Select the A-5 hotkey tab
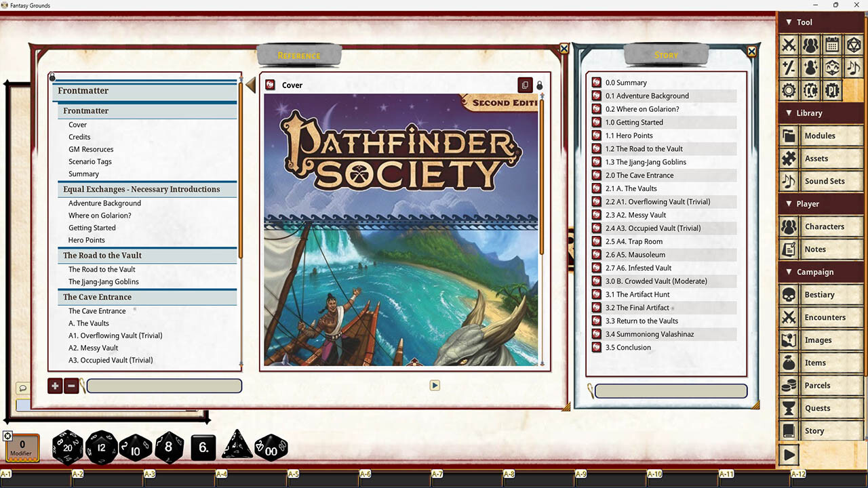 [292, 474]
